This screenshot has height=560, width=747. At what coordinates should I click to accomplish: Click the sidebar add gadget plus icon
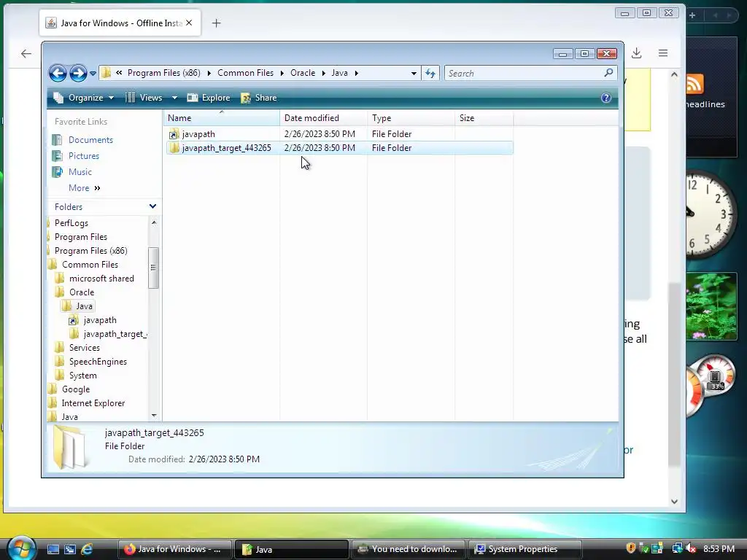click(x=692, y=15)
